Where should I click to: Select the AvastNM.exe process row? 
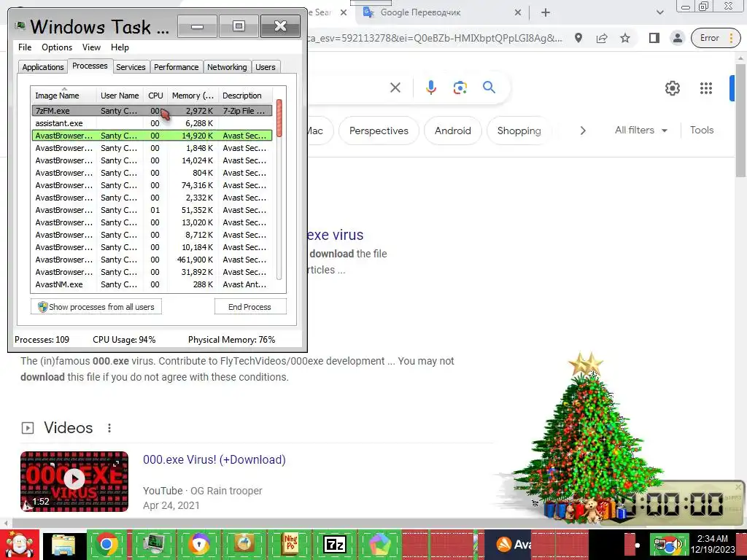152,284
